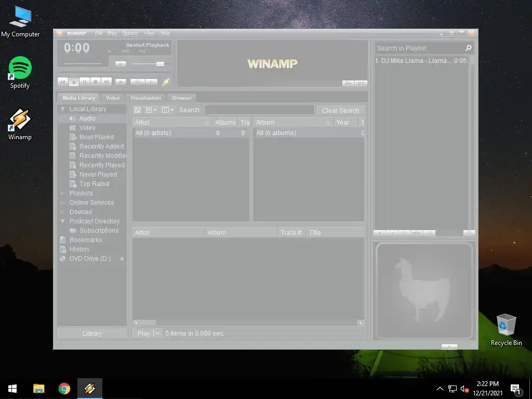Image resolution: width=532 pixels, height=399 pixels.
Task: Click the Search input field
Action: pos(260,110)
